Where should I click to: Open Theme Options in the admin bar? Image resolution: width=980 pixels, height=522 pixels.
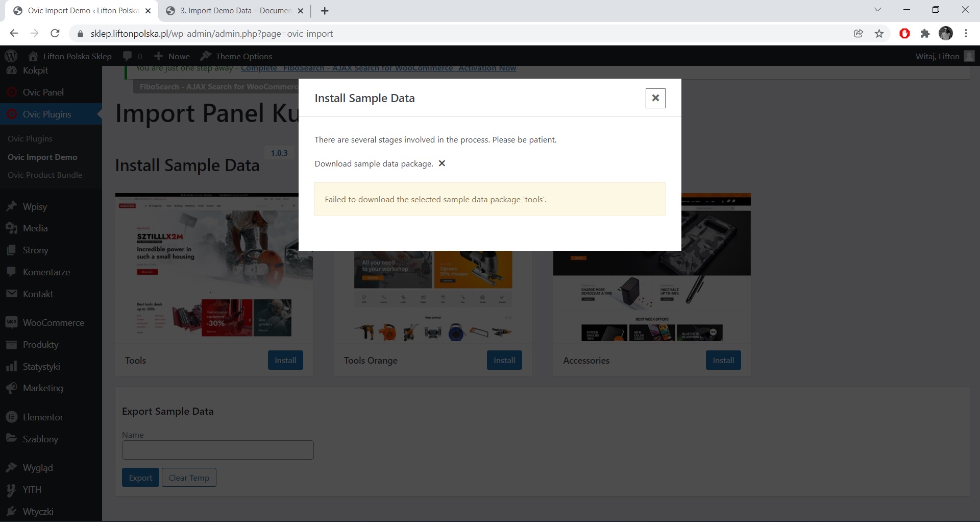click(x=236, y=56)
